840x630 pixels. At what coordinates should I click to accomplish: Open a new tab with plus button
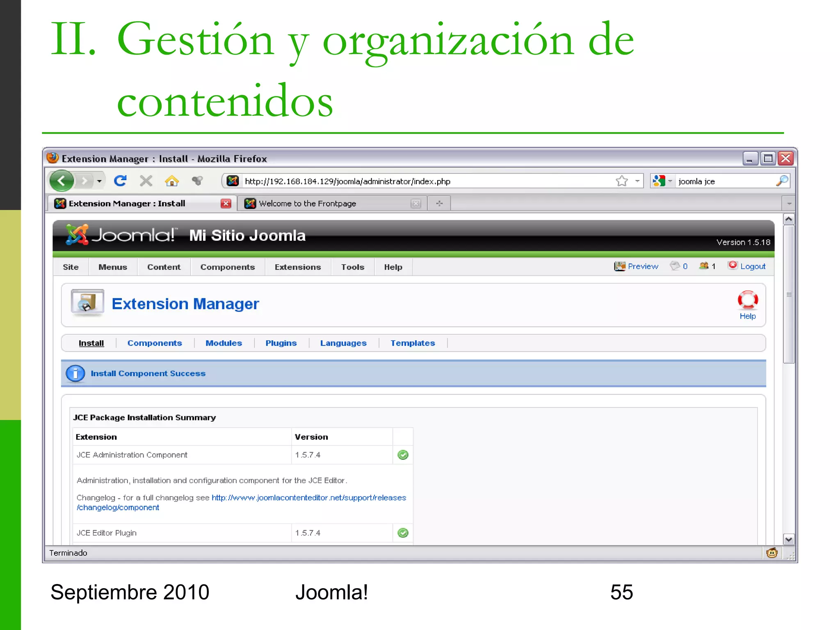pyautogui.click(x=439, y=203)
